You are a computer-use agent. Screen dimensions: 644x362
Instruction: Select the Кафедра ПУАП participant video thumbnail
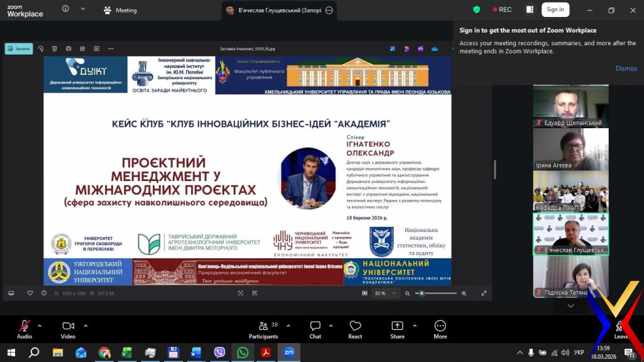[x=570, y=190]
